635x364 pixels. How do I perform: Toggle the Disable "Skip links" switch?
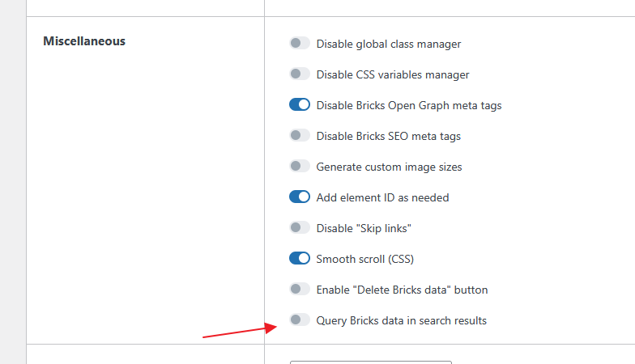(x=300, y=227)
